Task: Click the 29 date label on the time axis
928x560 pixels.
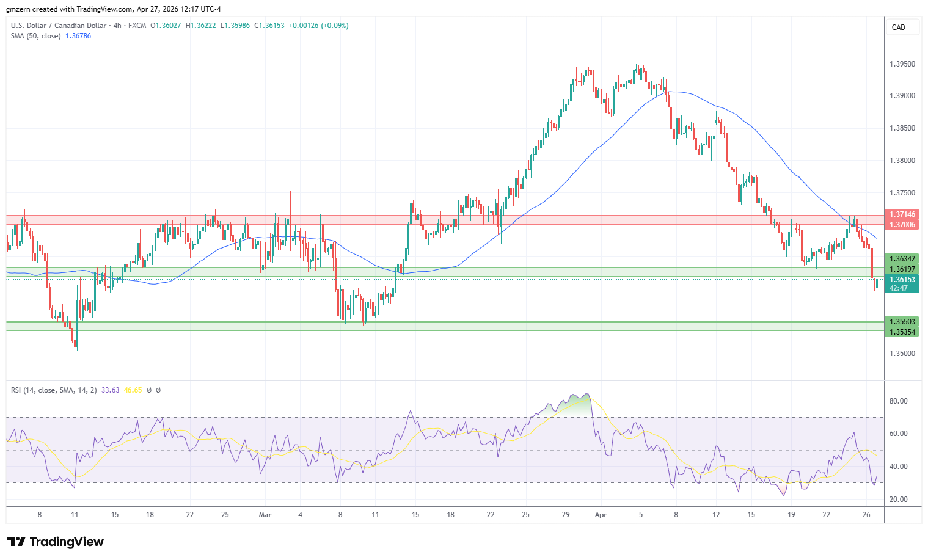Action: (566, 515)
